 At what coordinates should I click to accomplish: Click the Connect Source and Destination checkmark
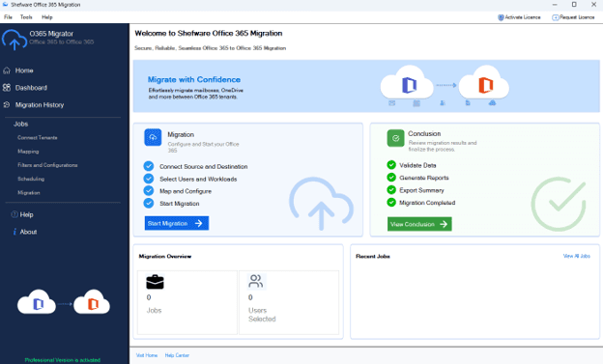149,166
